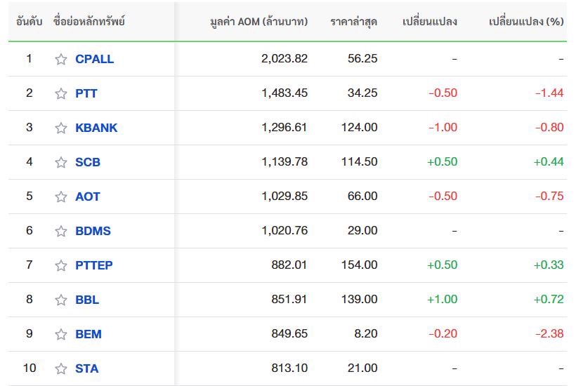View the STA stock page

tap(87, 368)
